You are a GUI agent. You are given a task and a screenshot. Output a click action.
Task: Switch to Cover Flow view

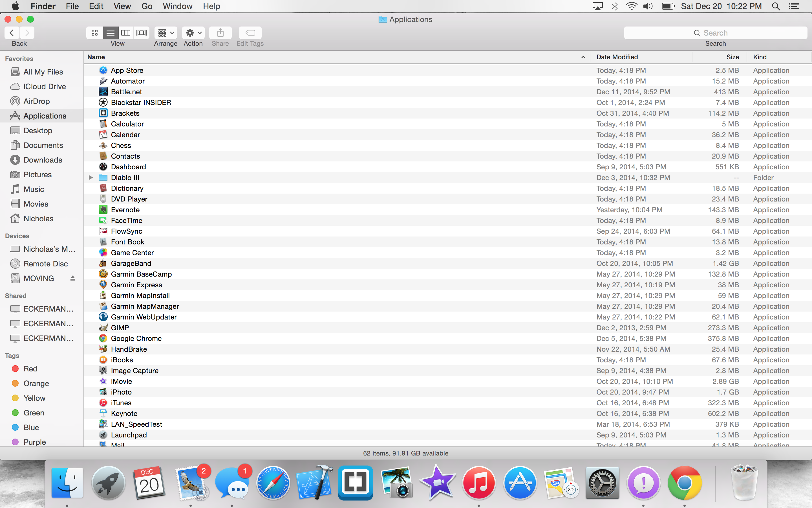(141, 32)
